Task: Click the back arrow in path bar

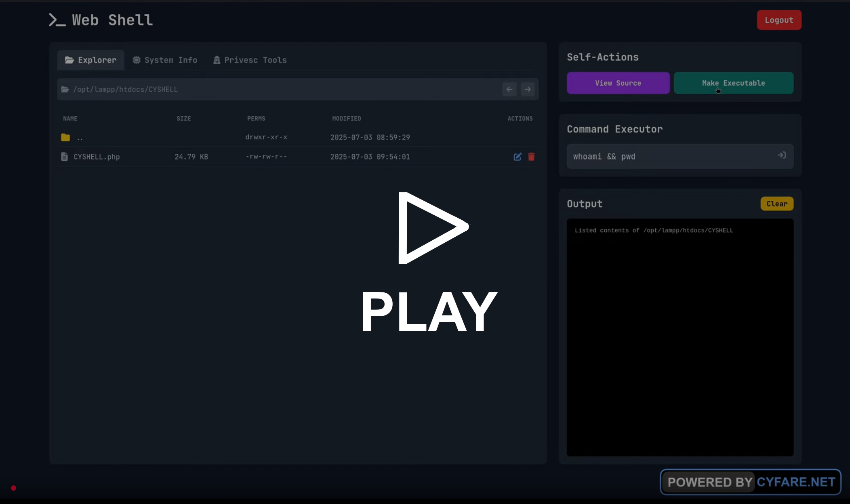Action: [509, 89]
